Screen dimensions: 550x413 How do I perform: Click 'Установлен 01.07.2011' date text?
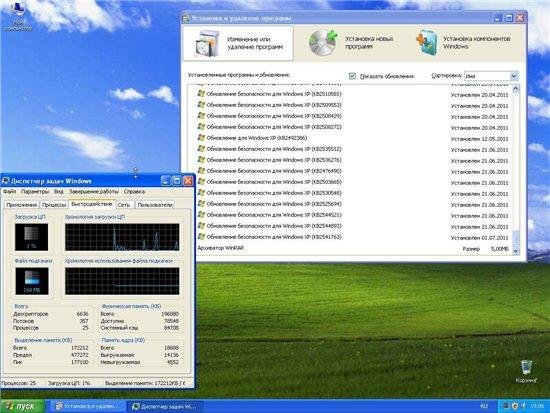click(479, 238)
